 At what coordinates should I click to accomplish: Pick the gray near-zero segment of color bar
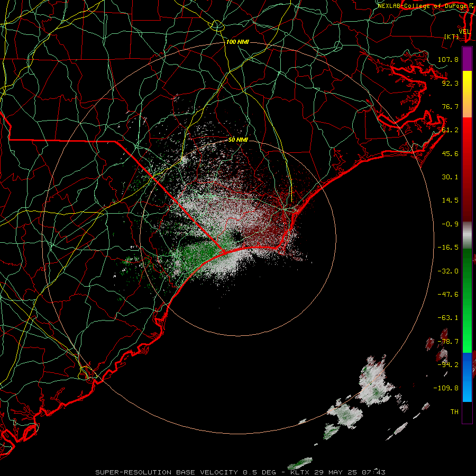coord(467,235)
